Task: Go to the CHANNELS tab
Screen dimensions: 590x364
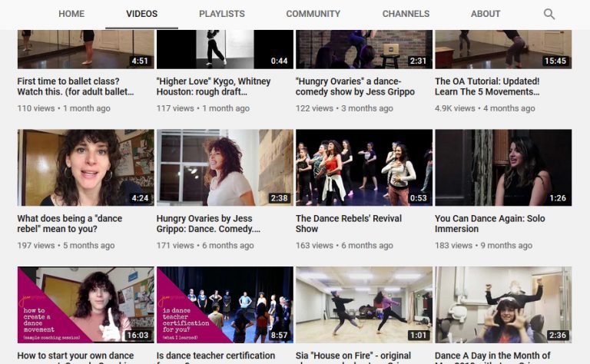Action: 406,14
